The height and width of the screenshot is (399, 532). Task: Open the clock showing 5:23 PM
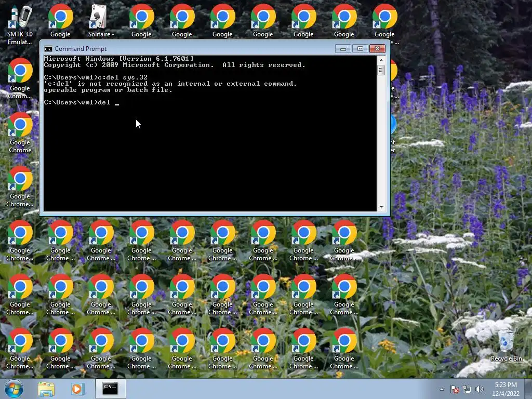[506, 389]
